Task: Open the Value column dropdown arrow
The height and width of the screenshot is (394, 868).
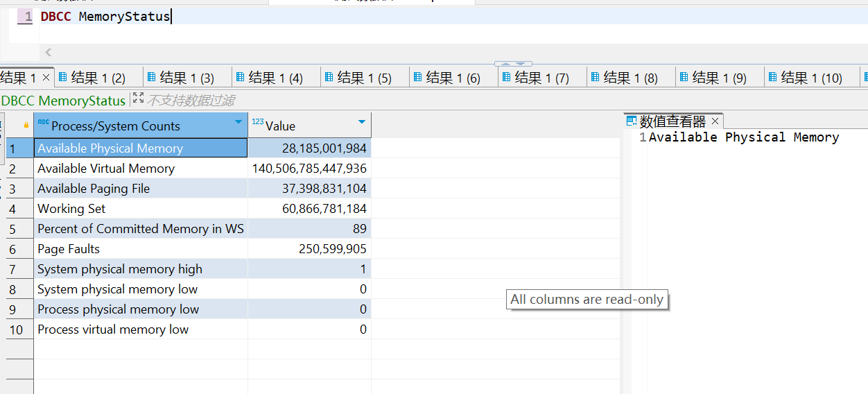Action: [x=361, y=123]
